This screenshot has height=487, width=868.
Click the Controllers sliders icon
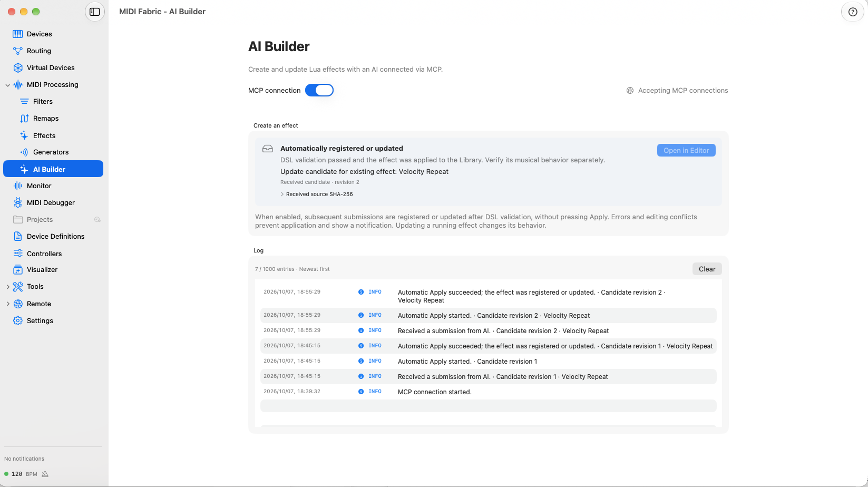pyautogui.click(x=18, y=254)
